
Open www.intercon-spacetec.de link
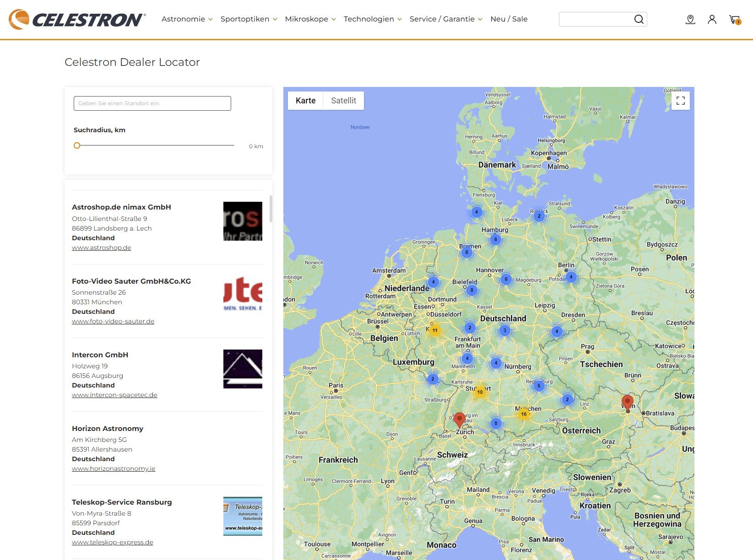point(114,395)
